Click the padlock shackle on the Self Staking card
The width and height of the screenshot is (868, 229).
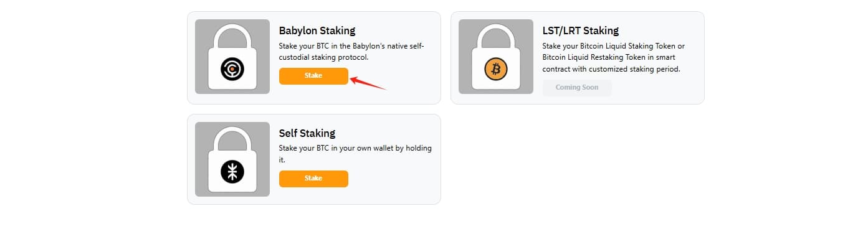[232, 139]
